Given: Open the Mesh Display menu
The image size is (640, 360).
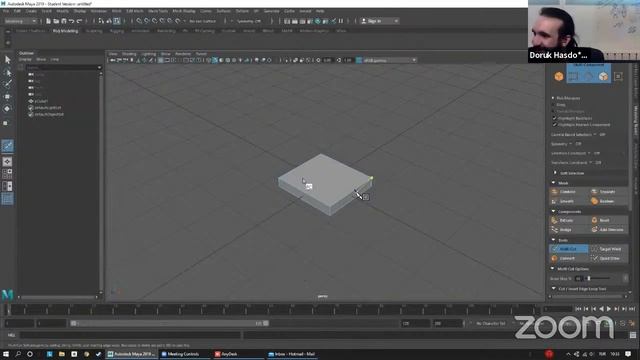Looking at the screenshot, I should click(x=184, y=11).
